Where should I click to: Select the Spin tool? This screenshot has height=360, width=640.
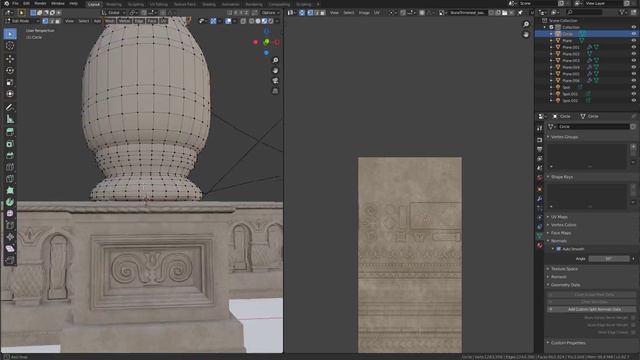10,202
